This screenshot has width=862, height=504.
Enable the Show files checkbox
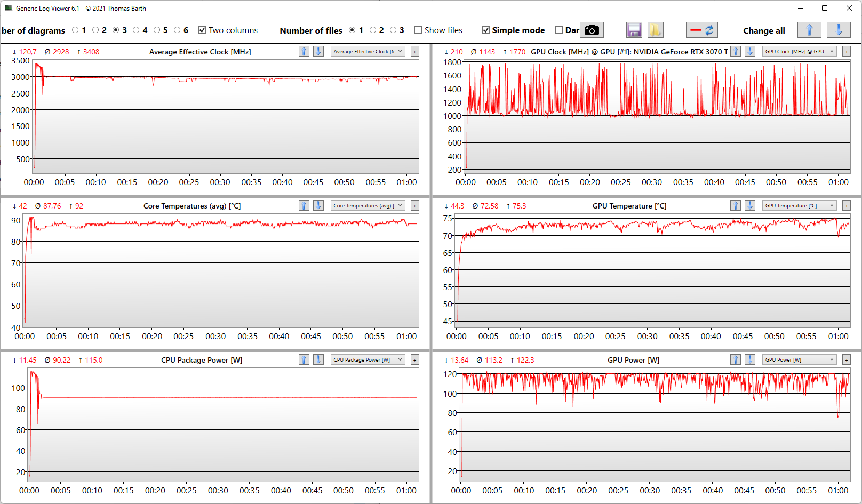pos(418,30)
